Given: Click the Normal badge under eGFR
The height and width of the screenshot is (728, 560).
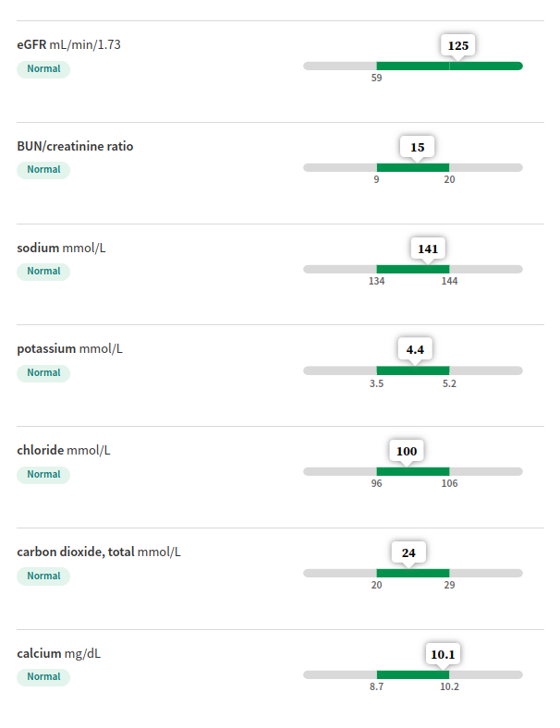Looking at the screenshot, I should coord(43,68).
